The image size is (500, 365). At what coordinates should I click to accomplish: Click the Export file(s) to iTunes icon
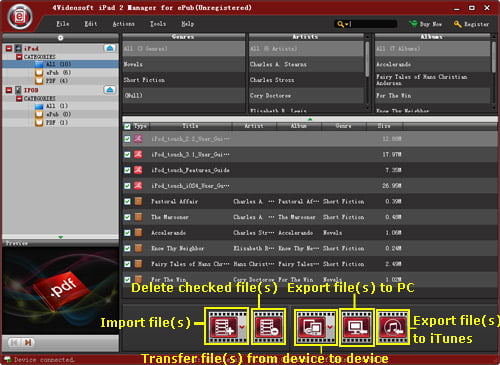click(x=393, y=327)
